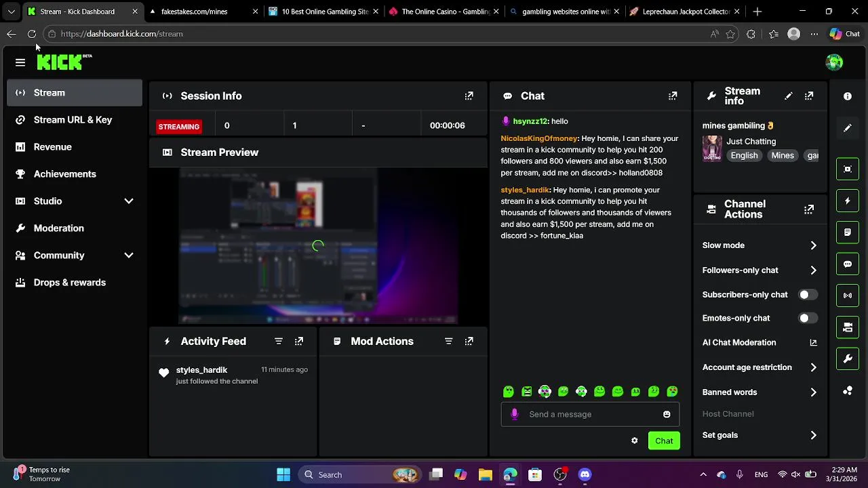Open emoji picker in the message box

[x=667, y=414]
